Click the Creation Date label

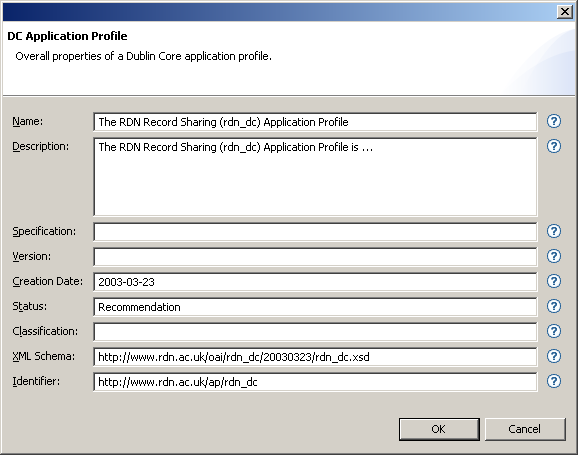click(x=48, y=281)
